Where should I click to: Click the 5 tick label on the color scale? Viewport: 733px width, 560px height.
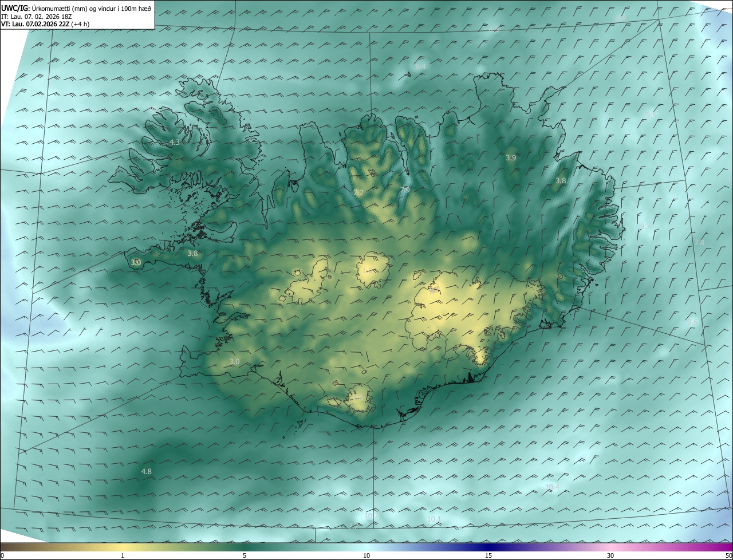[245, 555]
